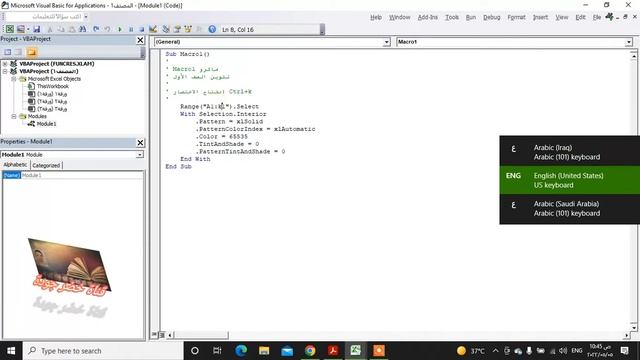Run the macro with the green play icon
640x360 pixels.
pyautogui.click(x=120, y=29)
